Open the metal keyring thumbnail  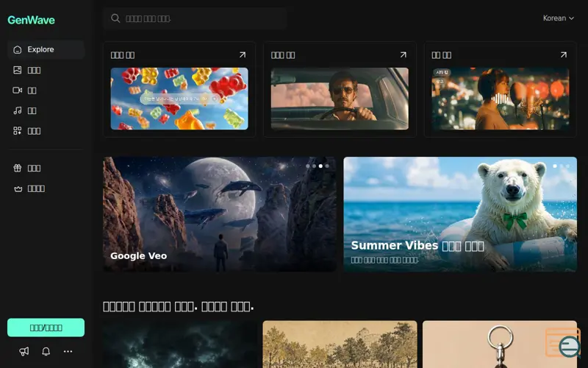tap(500, 344)
